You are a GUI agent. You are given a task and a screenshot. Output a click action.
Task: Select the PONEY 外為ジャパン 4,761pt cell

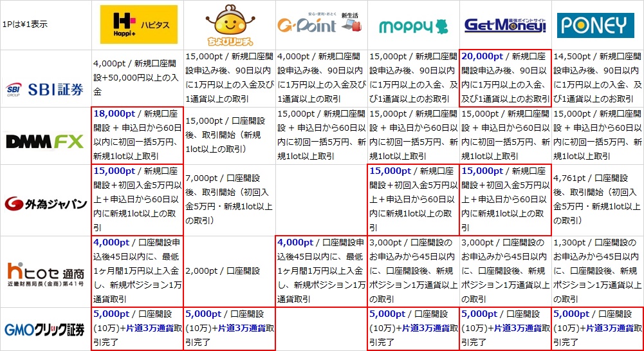tap(598, 200)
